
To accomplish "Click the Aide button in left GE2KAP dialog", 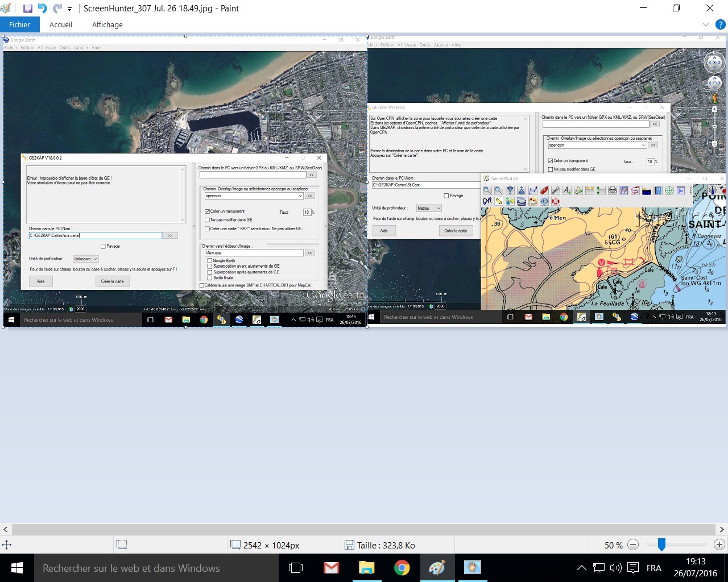I will (41, 281).
